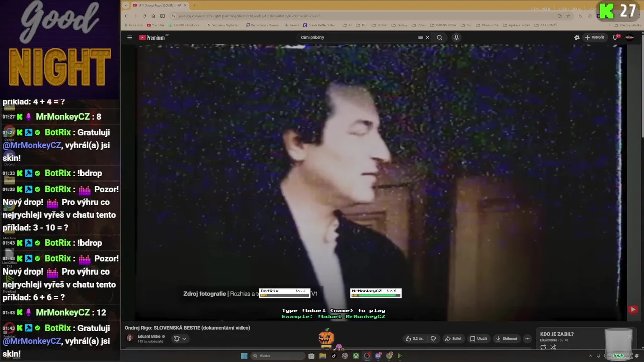The image size is (644, 362).
Task: Open the 3D tisk bookmarks folder
Action: pos(380,25)
